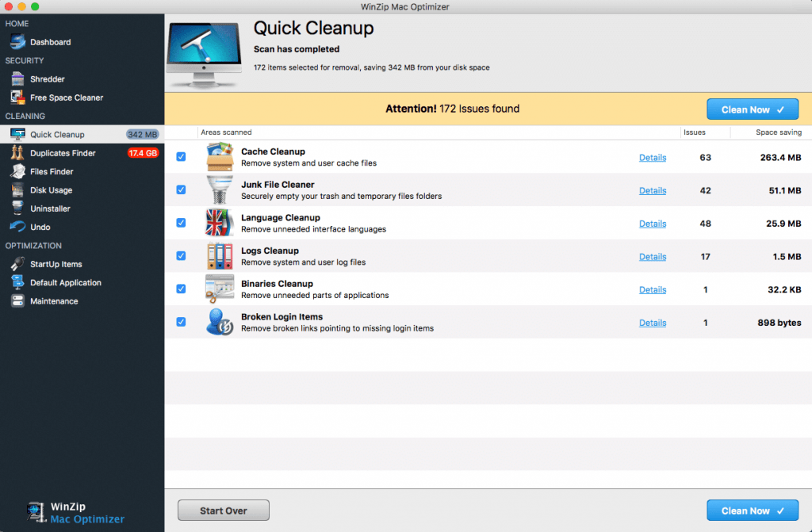Open Disk Usage via its icon

click(x=17, y=190)
